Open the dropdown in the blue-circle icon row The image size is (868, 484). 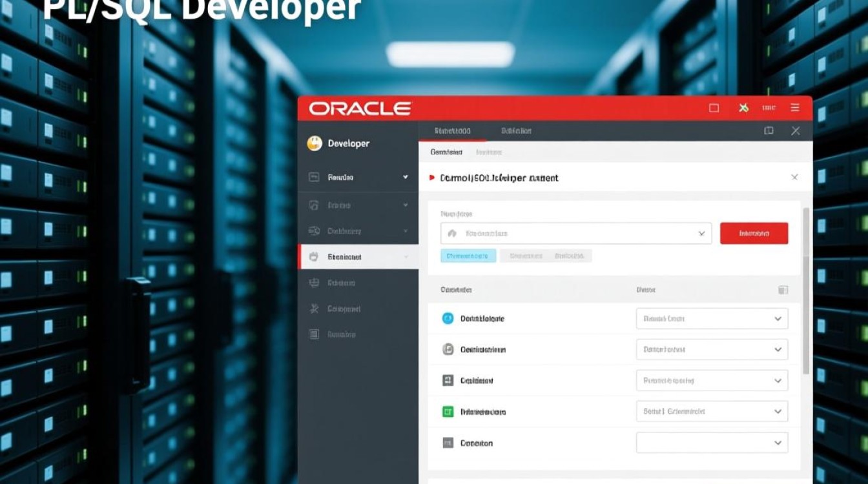click(x=712, y=318)
